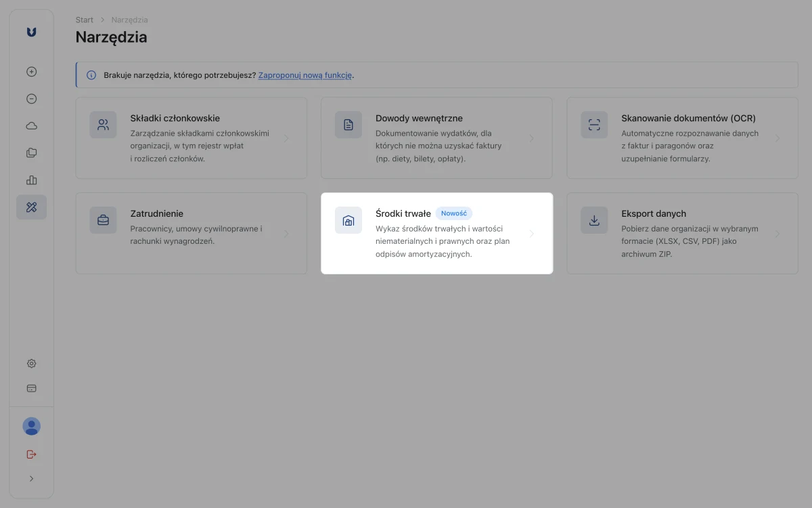Click the user avatar in the sidebar
The image size is (812, 508).
click(31, 426)
